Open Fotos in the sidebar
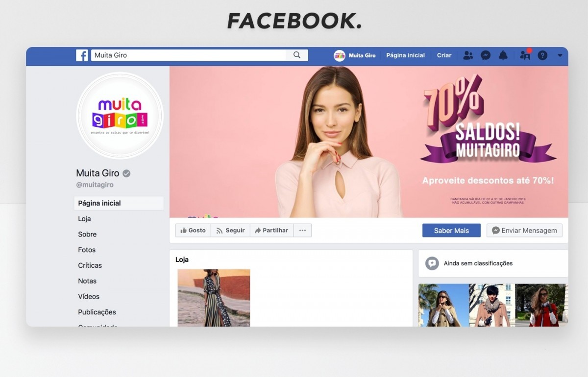Viewport: 588px width, 377px height. pyautogui.click(x=87, y=250)
